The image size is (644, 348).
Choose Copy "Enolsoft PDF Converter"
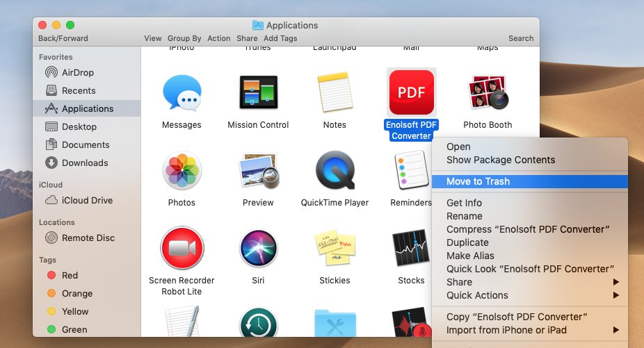530,317
